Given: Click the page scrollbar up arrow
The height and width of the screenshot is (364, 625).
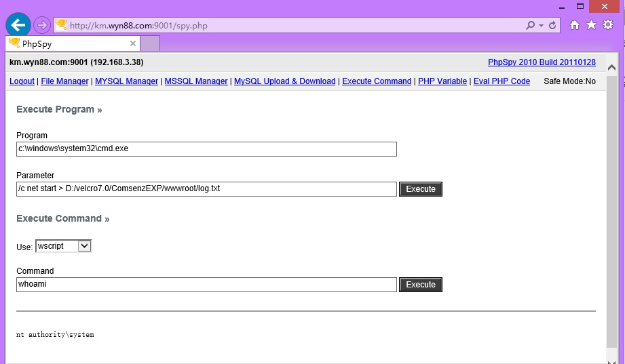Looking at the screenshot, I should [612, 68].
